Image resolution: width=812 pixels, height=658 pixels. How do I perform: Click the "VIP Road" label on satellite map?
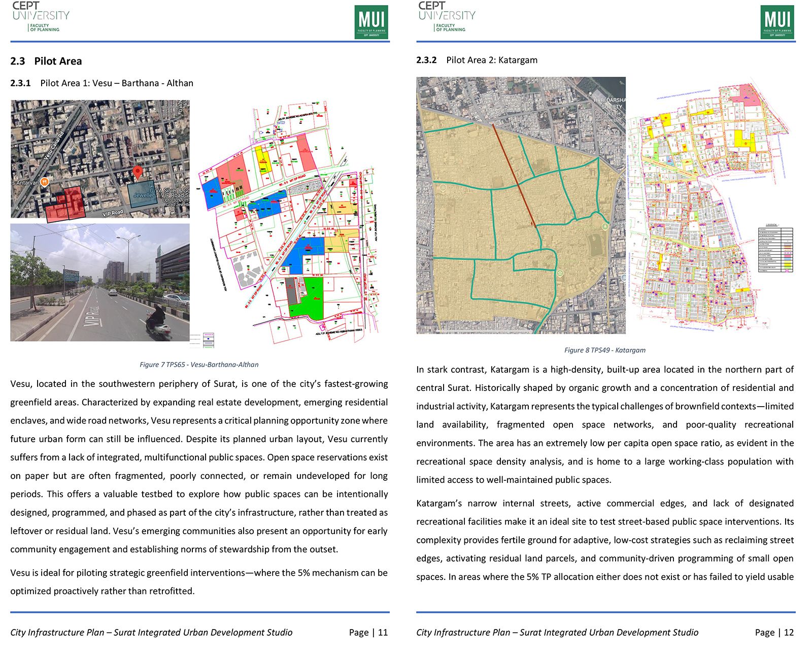pyautogui.click(x=113, y=213)
